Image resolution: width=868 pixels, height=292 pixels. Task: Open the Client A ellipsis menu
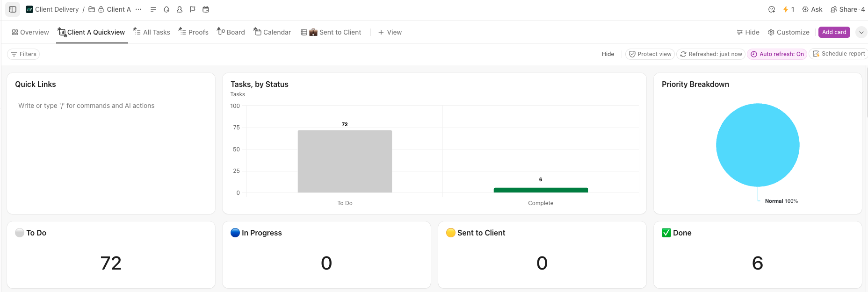click(x=138, y=9)
